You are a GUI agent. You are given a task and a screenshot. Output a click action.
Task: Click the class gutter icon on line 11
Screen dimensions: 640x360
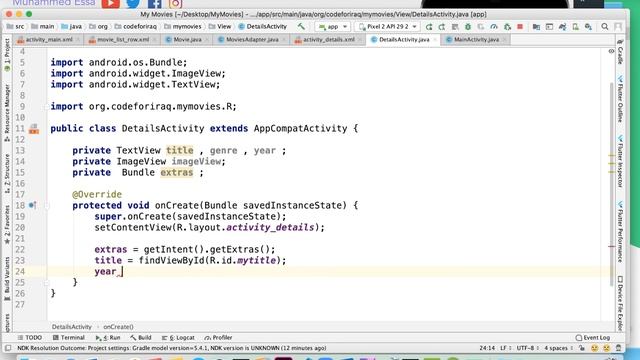[x=34, y=129]
